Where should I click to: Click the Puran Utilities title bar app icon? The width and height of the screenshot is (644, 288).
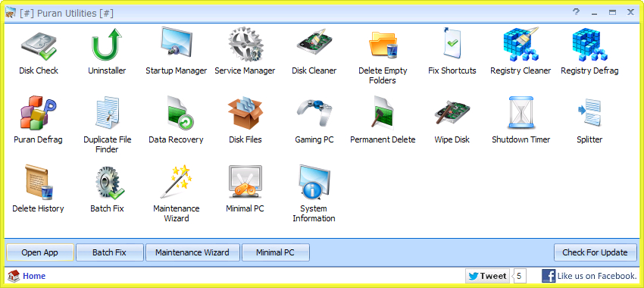click(x=11, y=13)
